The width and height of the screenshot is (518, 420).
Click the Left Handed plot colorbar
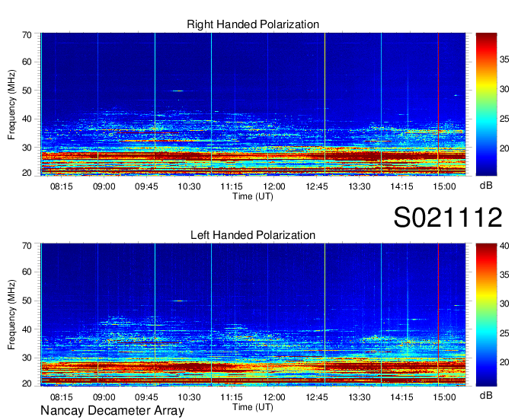click(486, 315)
